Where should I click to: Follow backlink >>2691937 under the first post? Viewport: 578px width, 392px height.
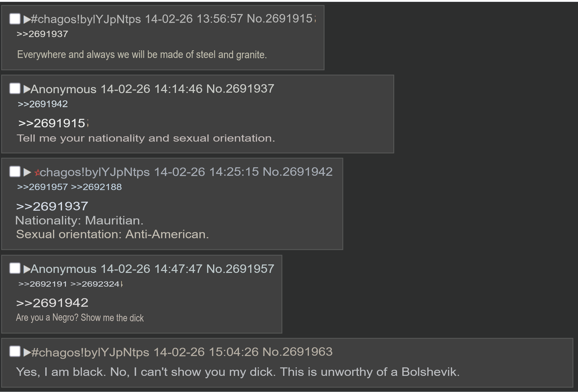[42, 34]
